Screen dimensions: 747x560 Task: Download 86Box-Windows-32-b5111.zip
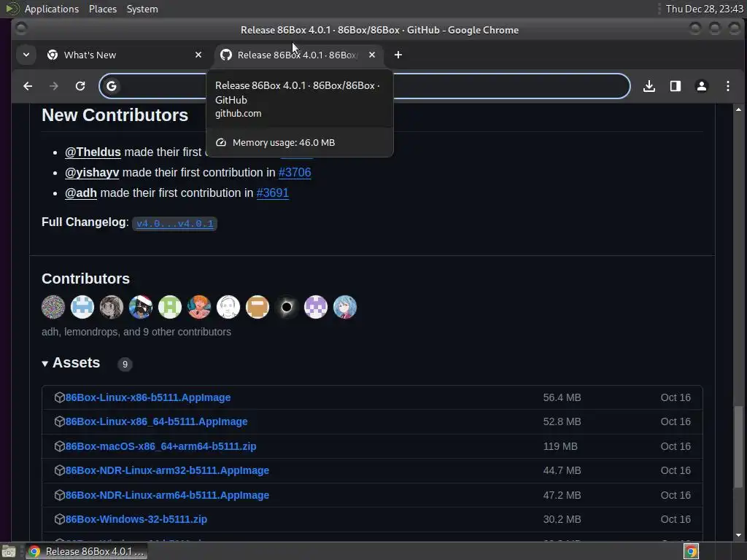coord(136,519)
